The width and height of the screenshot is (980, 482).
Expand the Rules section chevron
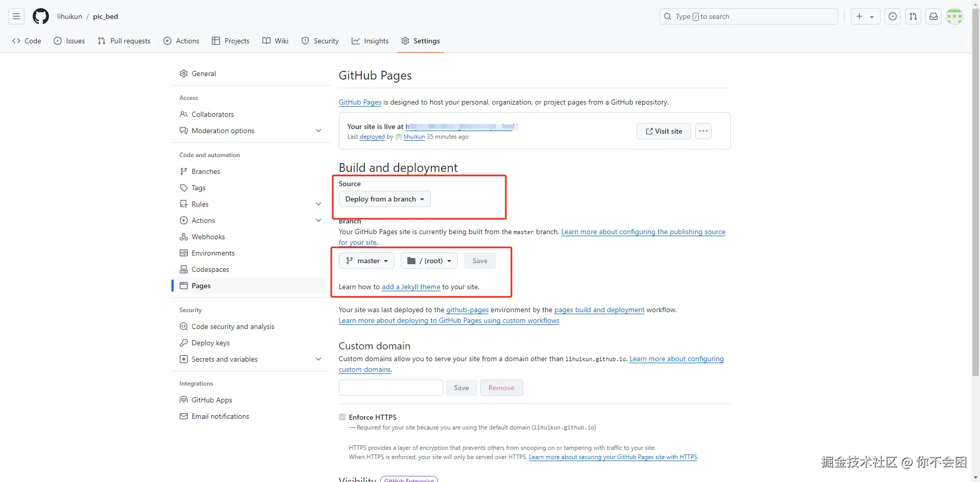point(318,204)
